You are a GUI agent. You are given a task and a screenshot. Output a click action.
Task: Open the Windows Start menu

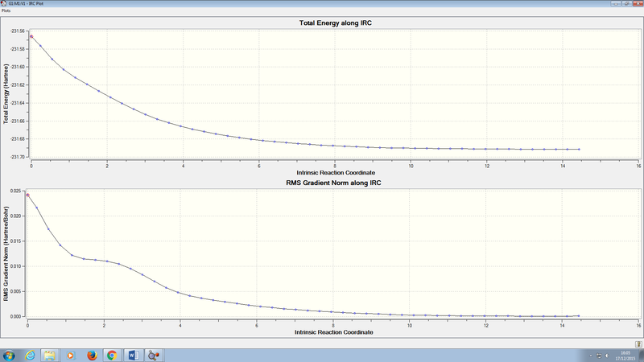[9, 355]
